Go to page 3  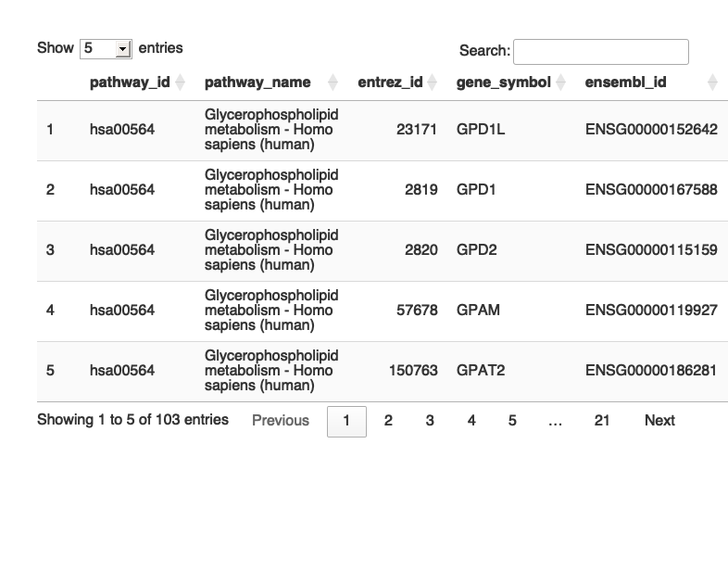[430, 421]
